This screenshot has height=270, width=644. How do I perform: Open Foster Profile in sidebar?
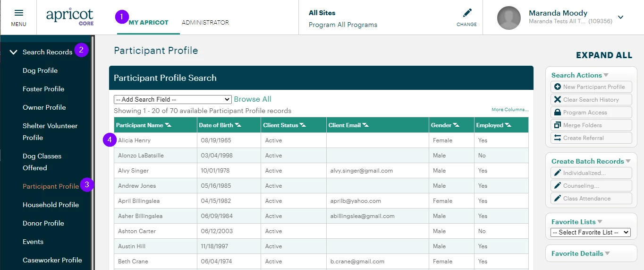[x=43, y=89]
